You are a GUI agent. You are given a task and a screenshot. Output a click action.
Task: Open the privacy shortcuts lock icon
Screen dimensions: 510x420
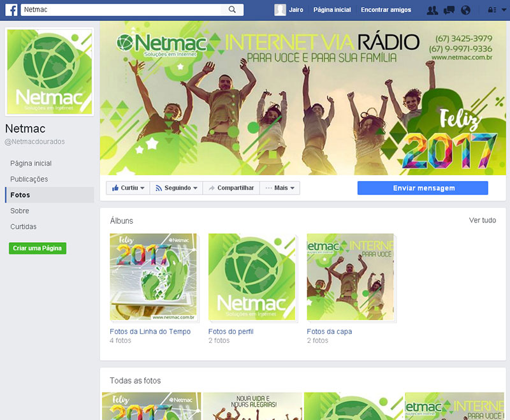coord(492,10)
